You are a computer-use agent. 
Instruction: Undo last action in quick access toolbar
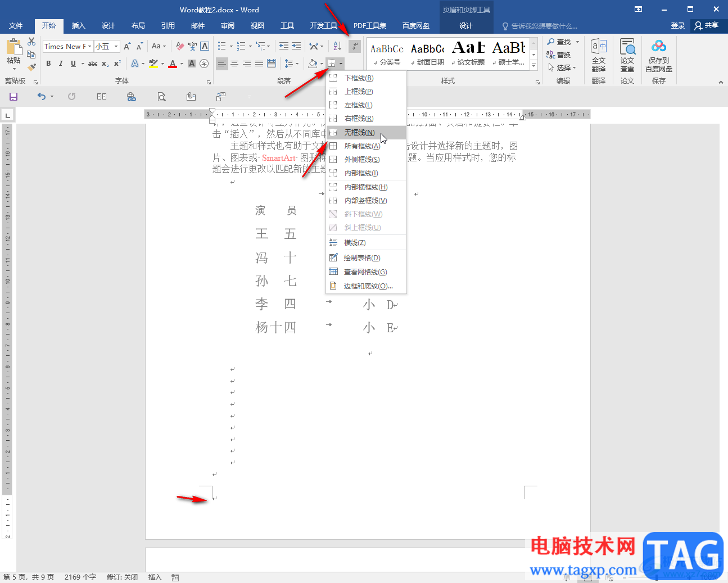coord(42,97)
